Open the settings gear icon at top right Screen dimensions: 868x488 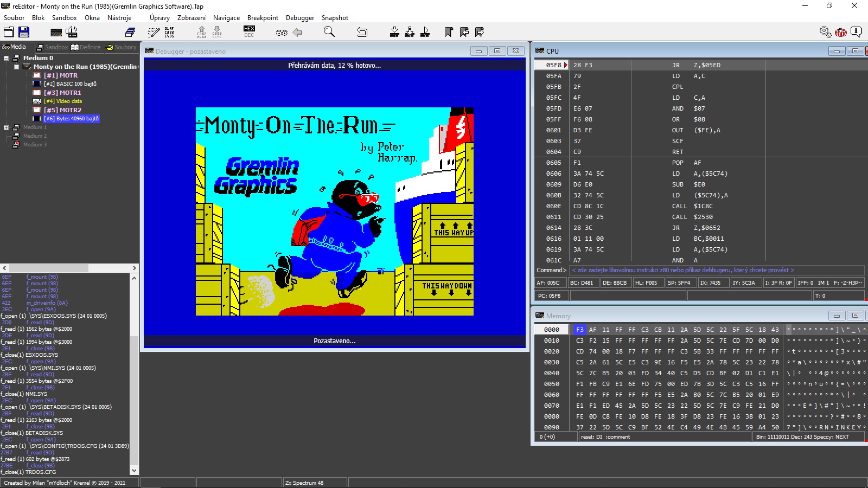click(x=825, y=32)
